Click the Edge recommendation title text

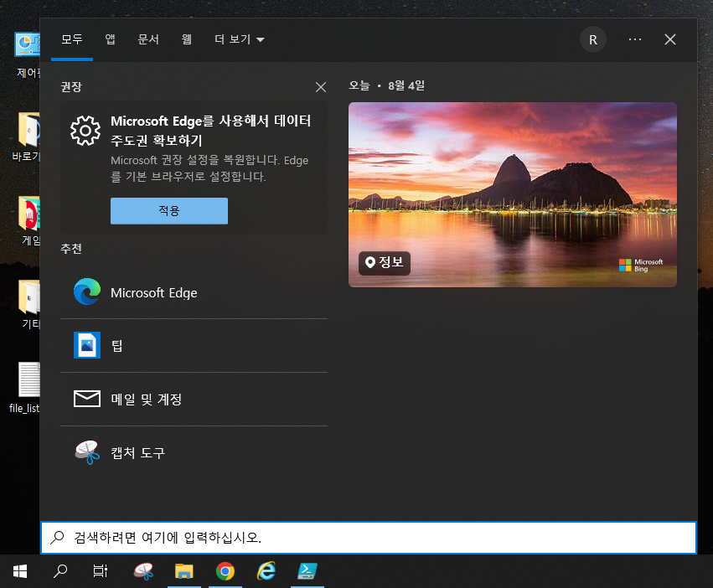pyautogui.click(x=210, y=131)
